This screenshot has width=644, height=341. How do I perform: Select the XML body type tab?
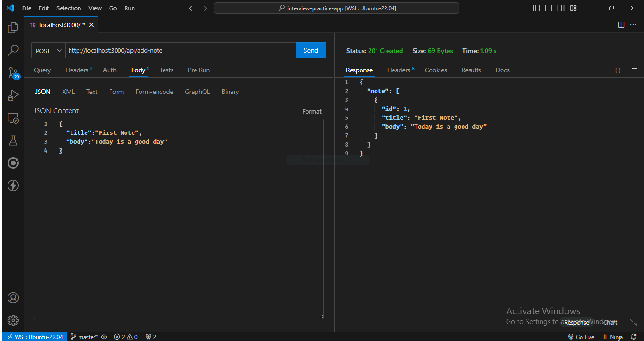[68, 92]
